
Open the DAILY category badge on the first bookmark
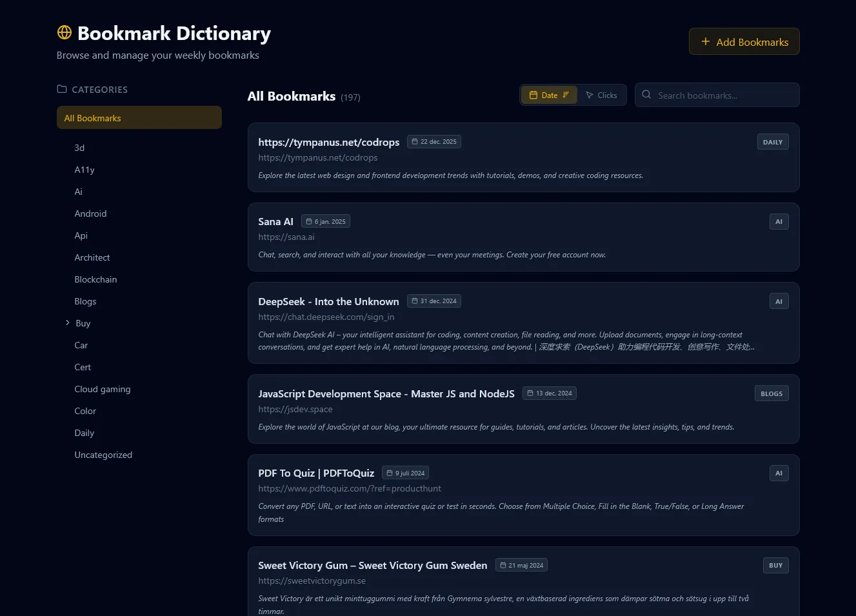point(772,141)
